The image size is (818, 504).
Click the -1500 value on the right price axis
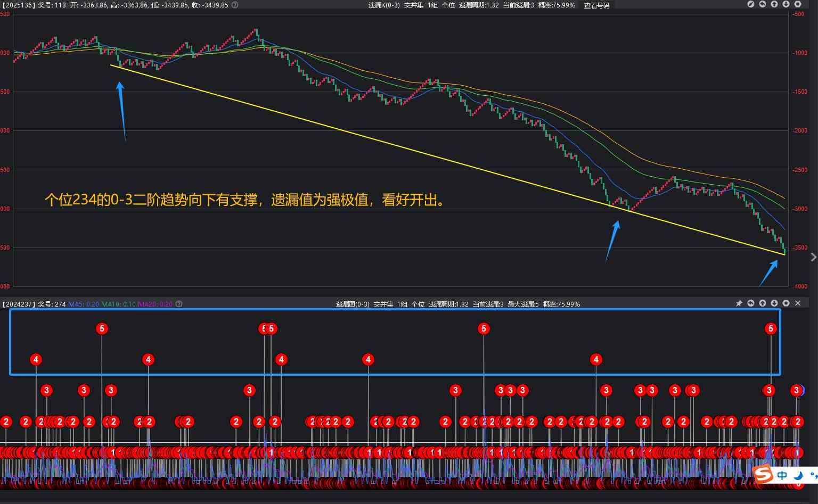point(800,92)
